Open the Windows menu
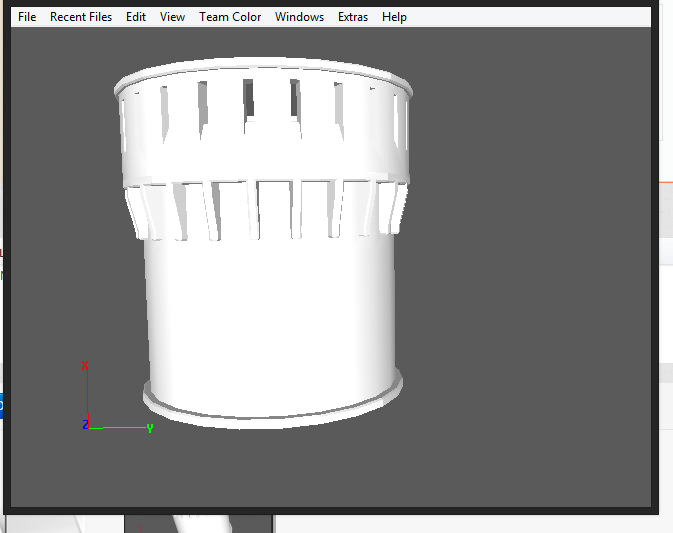This screenshot has width=673, height=533. tap(299, 17)
